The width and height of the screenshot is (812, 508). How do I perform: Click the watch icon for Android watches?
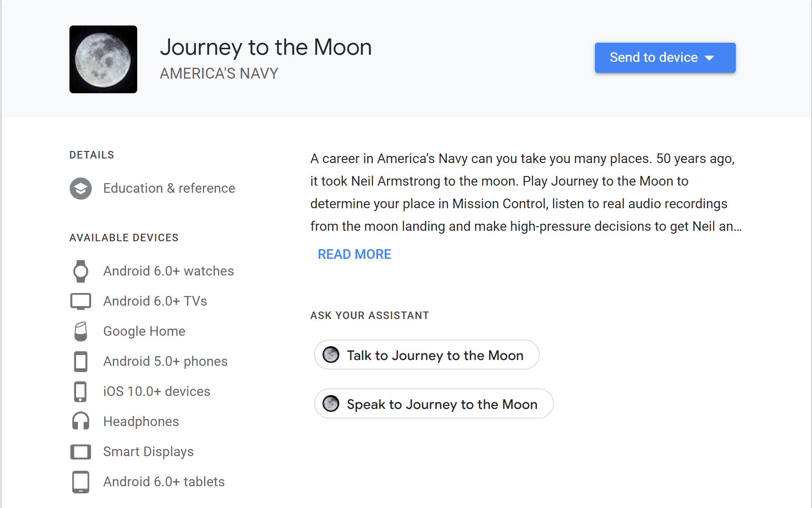click(x=81, y=271)
